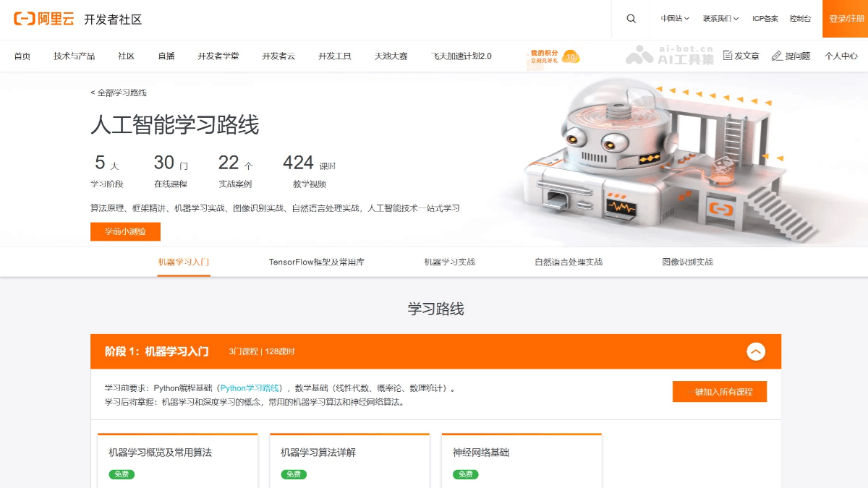Viewport: 868px width, 488px height.
Task: Navigate to 开发者学堂 menu item
Action: pos(218,55)
